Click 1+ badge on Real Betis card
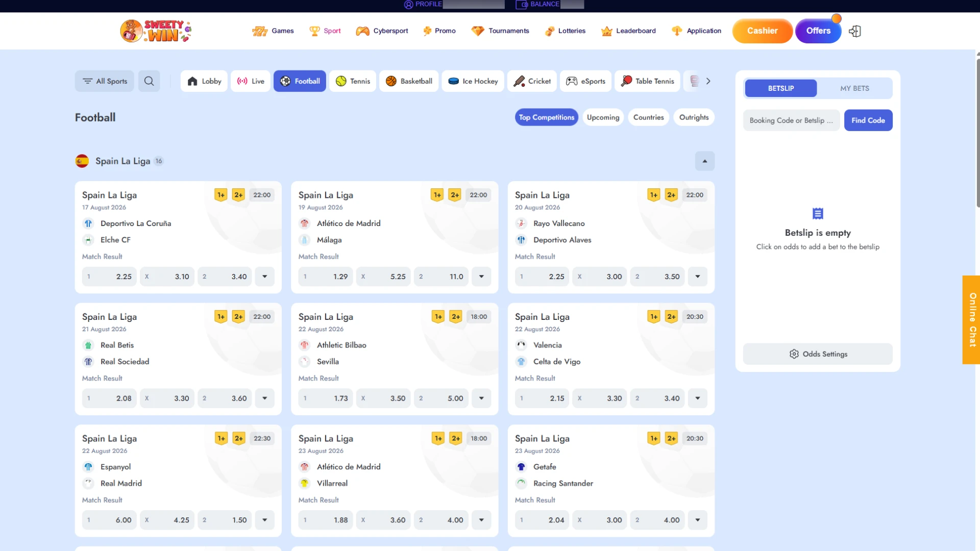 (221, 317)
